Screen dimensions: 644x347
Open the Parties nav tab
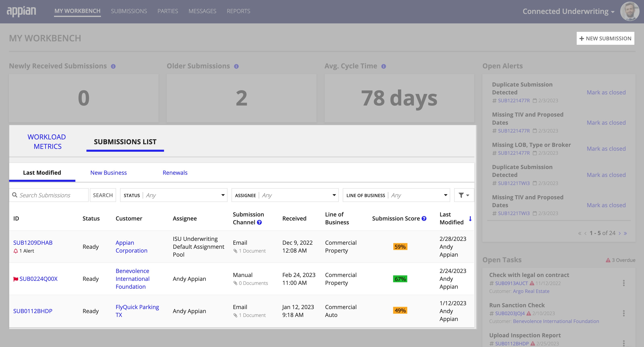click(168, 11)
